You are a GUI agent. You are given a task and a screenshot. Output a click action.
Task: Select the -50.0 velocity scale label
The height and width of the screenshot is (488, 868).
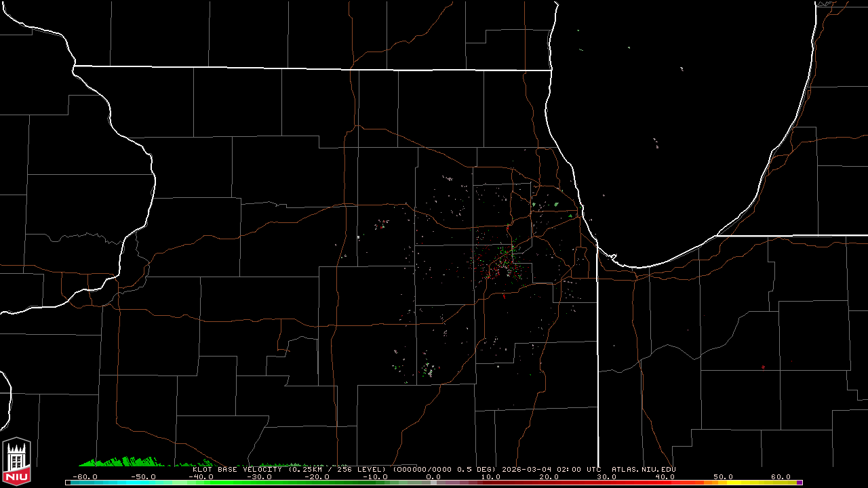point(142,477)
